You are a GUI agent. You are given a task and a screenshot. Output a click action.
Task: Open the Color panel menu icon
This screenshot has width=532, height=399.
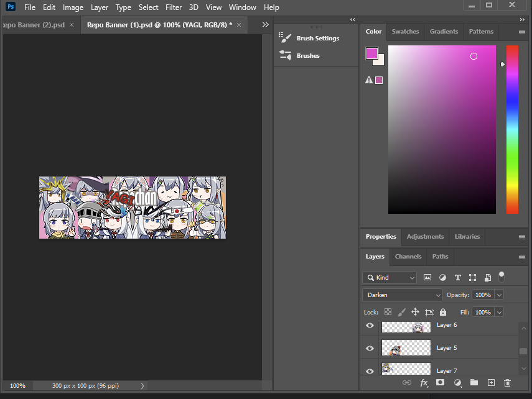(522, 32)
